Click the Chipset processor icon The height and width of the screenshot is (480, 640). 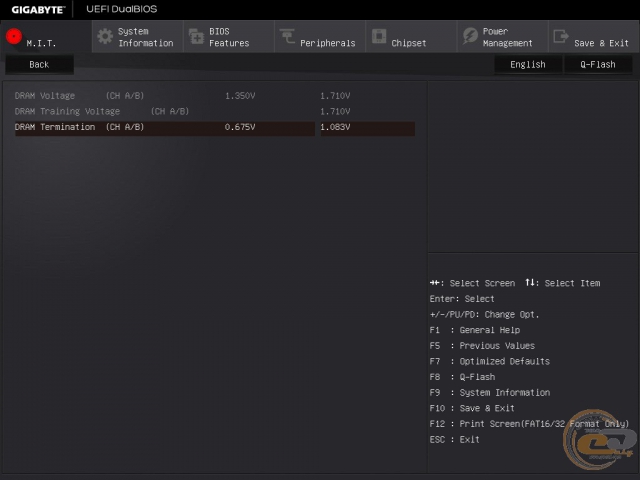click(379, 36)
